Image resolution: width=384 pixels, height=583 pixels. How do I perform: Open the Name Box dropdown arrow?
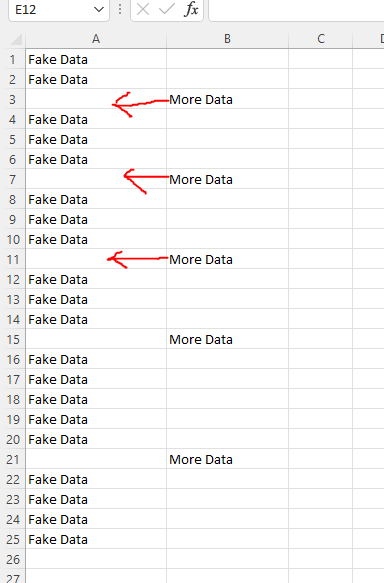(99, 9)
